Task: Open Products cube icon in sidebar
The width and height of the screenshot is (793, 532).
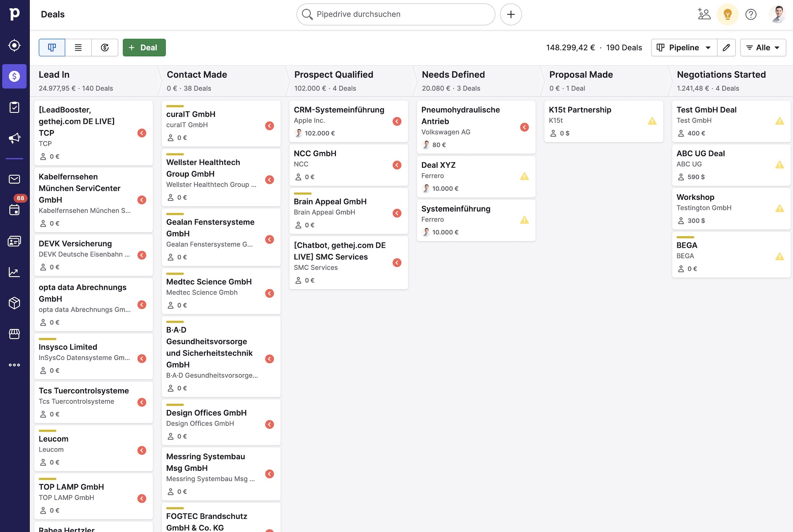Action: 14,303
